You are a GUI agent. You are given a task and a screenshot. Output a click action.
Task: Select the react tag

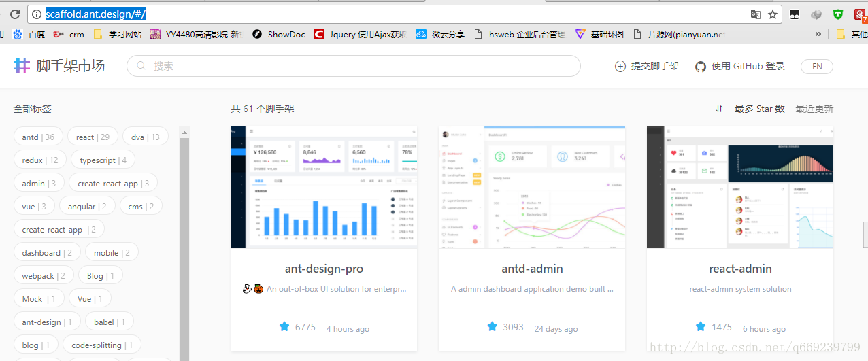pos(93,137)
